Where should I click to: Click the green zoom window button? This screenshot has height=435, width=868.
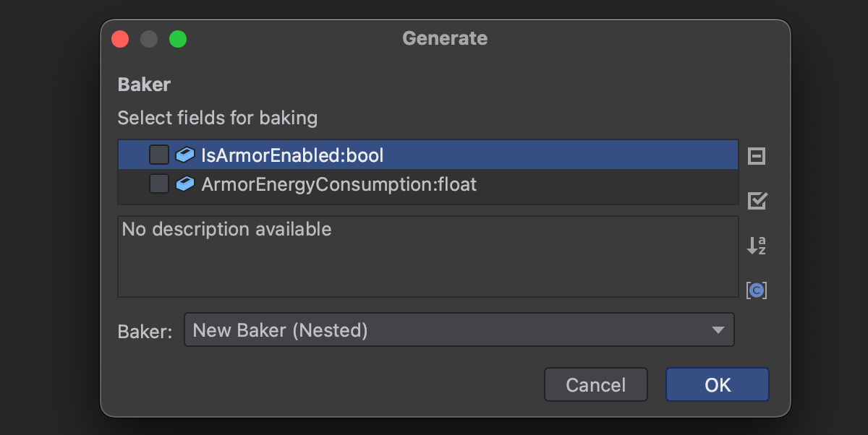pyautogui.click(x=178, y=39)
